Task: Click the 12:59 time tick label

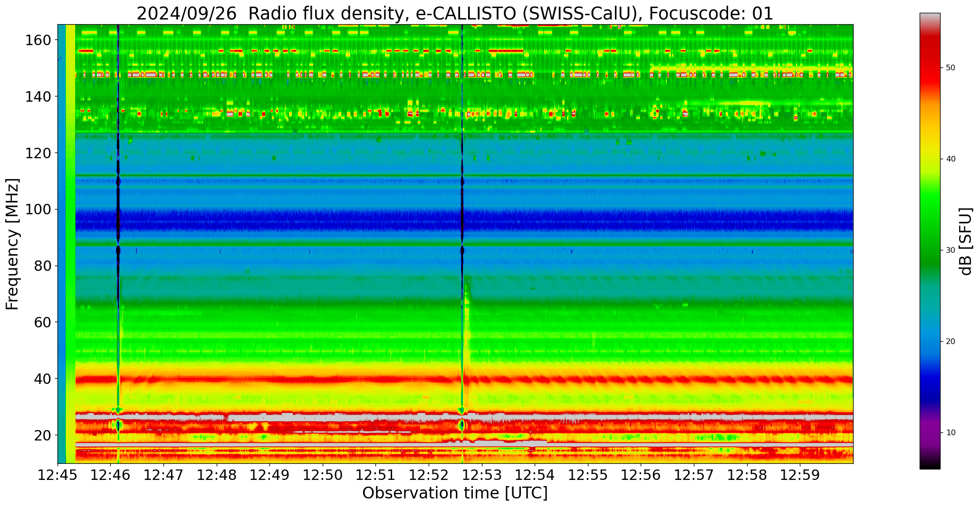Action: pos(800,475)
